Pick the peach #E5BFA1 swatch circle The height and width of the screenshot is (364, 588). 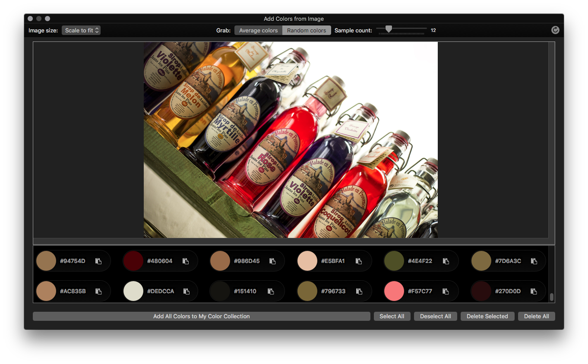(x=307, y=261)
